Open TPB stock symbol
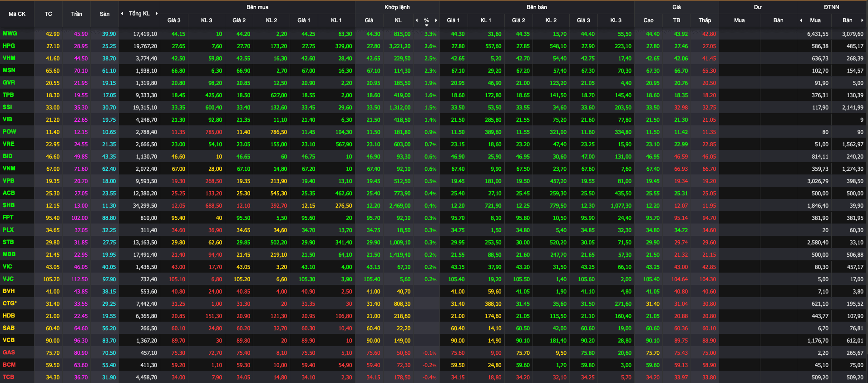 (8, 95)
